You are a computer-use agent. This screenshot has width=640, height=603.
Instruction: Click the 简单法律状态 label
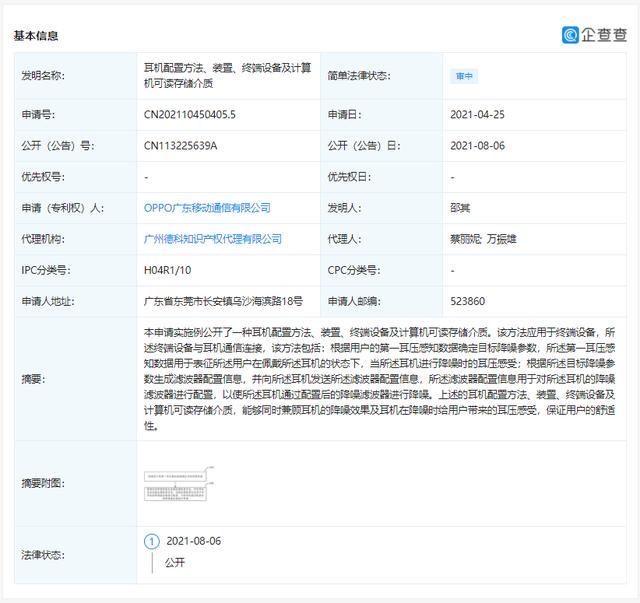point(359,76)
